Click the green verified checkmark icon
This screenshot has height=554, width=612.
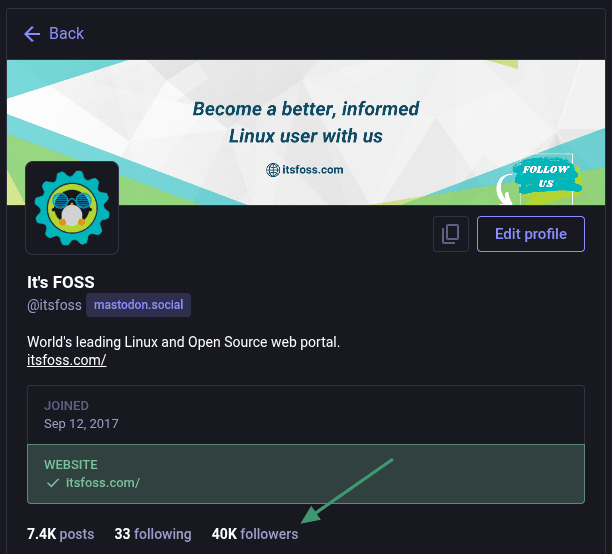53,483
